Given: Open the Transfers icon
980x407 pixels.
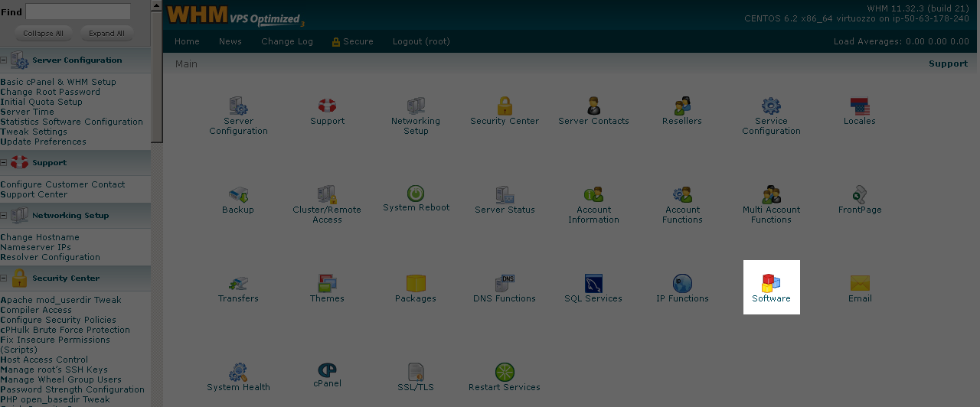Looking at the screenshot, I should (x=238, y=283).
